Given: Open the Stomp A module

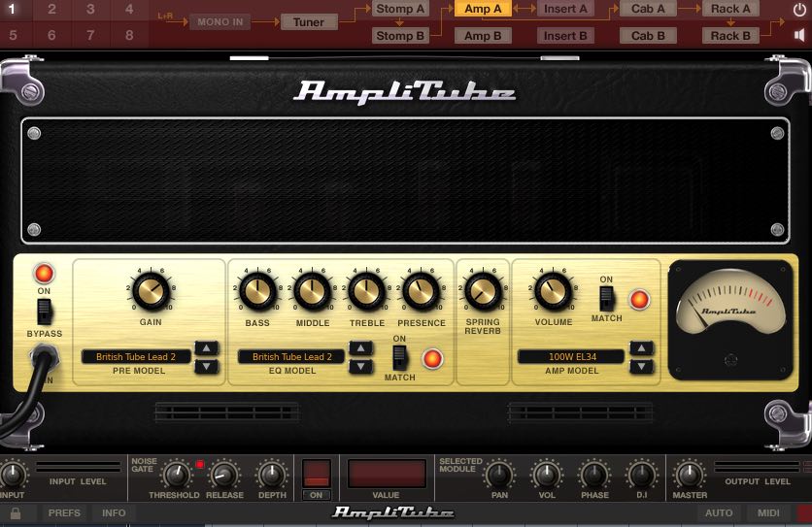Looking at the screenshot, I should click(400, 9).
